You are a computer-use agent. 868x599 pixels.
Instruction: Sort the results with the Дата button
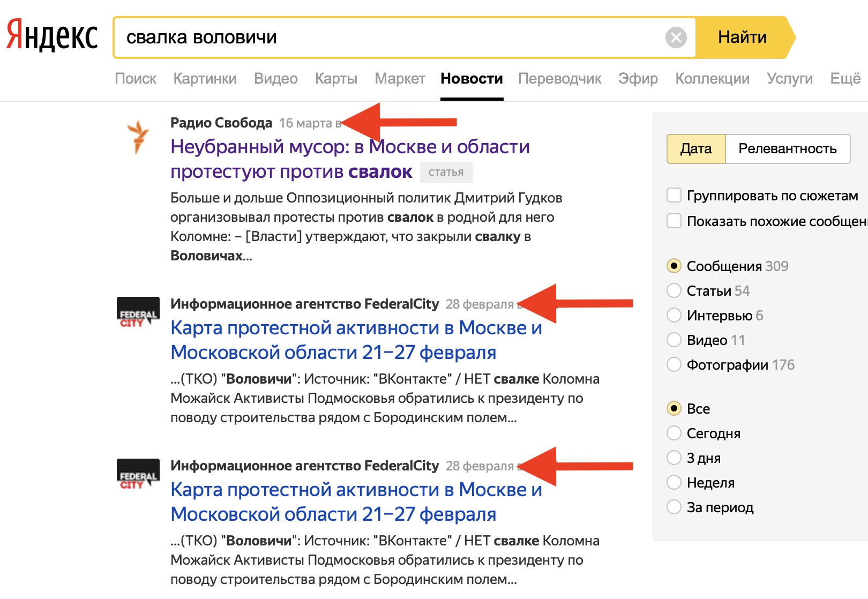click(x=696, y=149)
